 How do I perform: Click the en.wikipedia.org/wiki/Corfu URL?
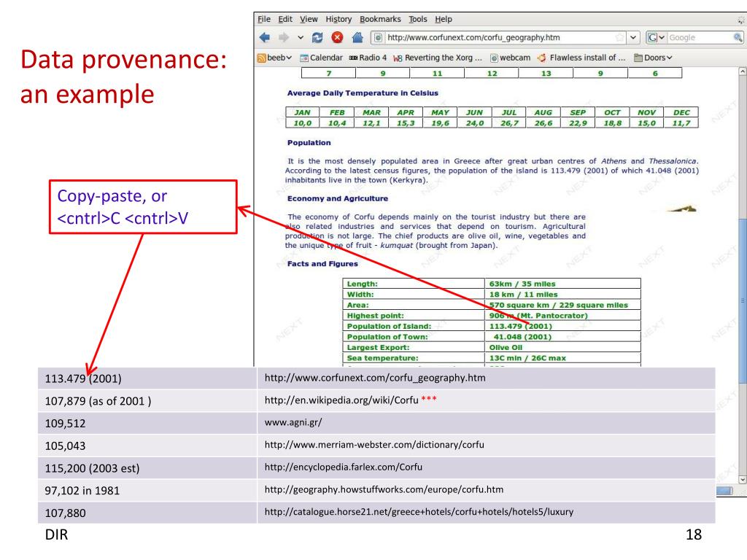tap(341, 400)
